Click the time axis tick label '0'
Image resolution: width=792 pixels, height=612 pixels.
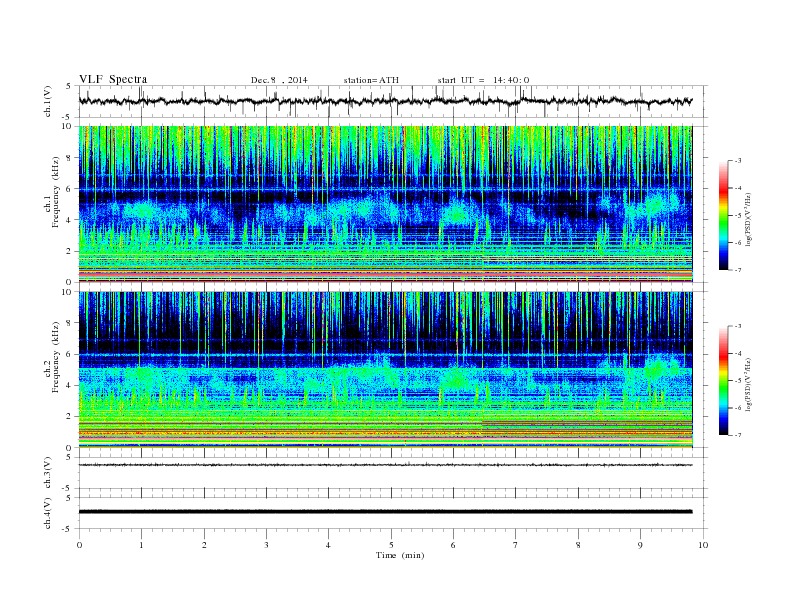click(79, 545)
